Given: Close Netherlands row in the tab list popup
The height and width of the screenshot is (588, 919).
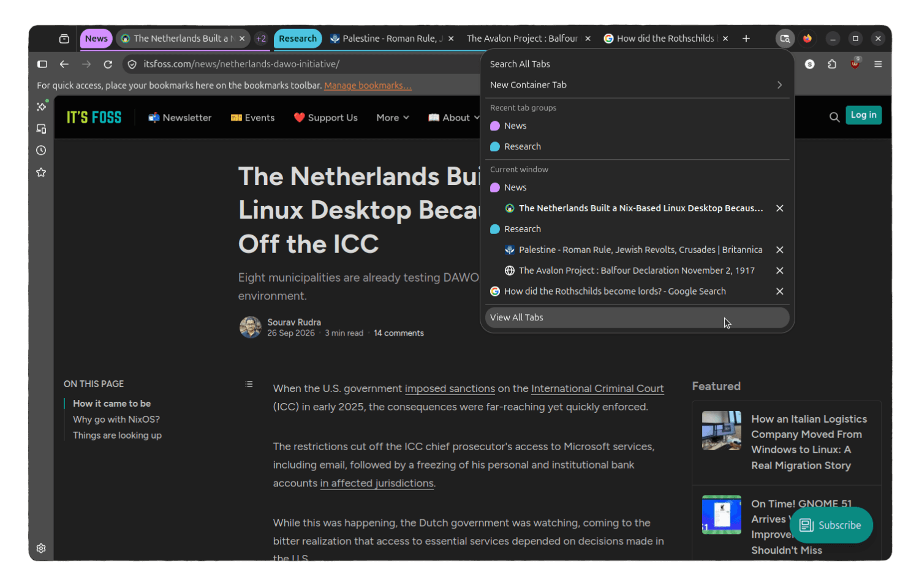Looking at the screenshot, I should (780, 208).
